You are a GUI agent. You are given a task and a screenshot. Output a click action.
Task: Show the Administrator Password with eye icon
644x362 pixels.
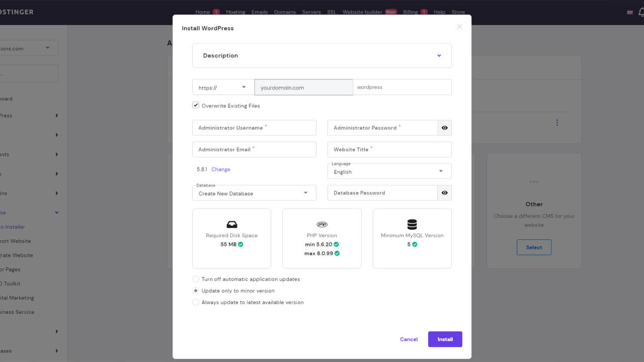[x=445, y=128]
